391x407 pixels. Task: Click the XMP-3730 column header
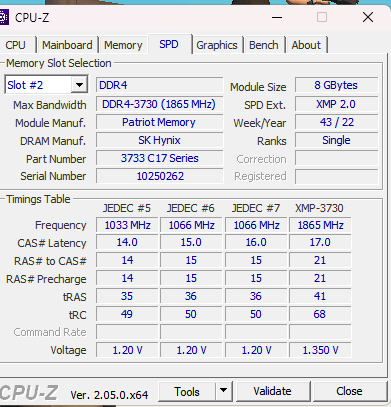(x=319, y=208)
